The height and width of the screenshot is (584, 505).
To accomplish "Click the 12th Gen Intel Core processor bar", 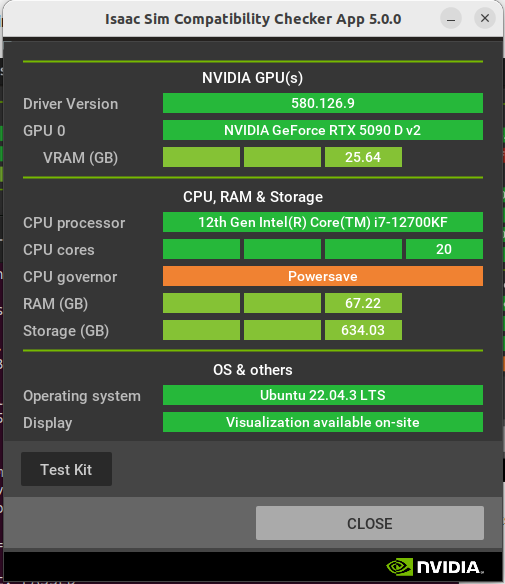I will [323, 222].
